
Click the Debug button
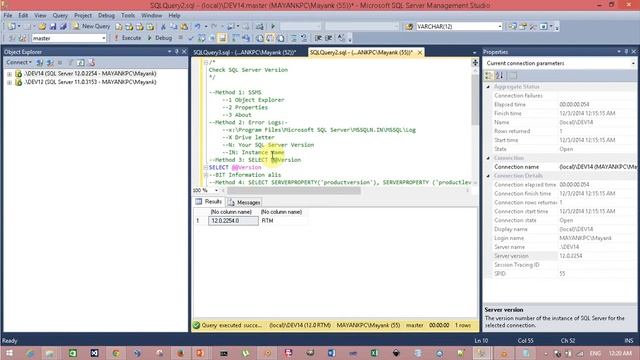pos(160,38)
